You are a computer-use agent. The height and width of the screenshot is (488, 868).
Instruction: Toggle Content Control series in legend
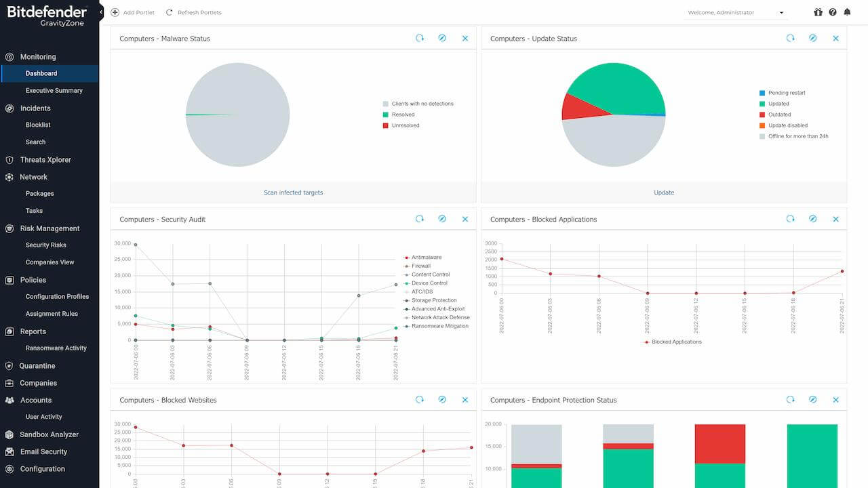pyautogui.click(x=427, y=274)
